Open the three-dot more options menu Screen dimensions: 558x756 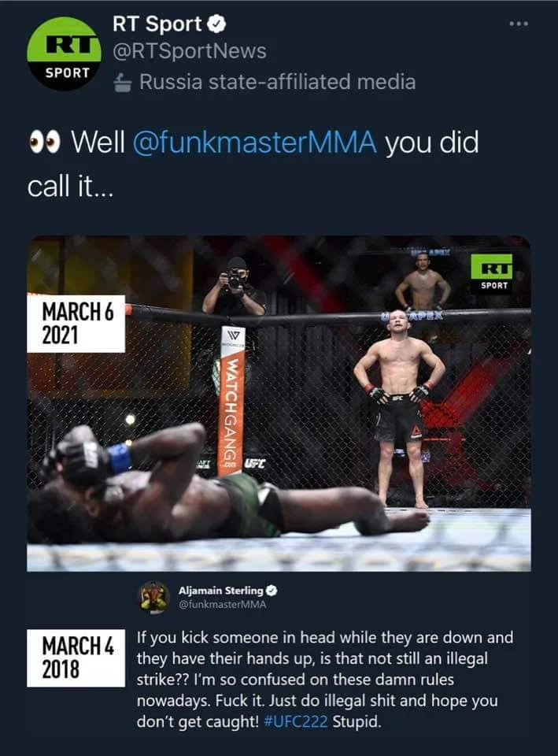pos(519,24)
